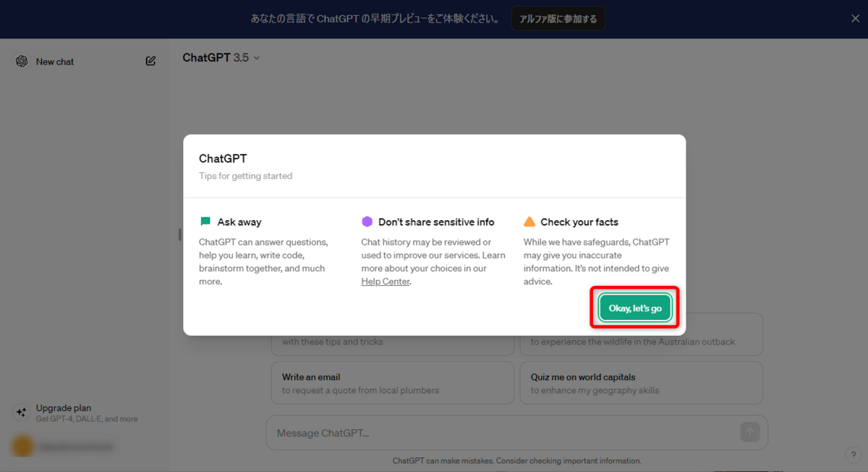Screen dimensions: 868x472
Task: Click the orange 'Check your facts' icon
Action: tap(529, 222)
